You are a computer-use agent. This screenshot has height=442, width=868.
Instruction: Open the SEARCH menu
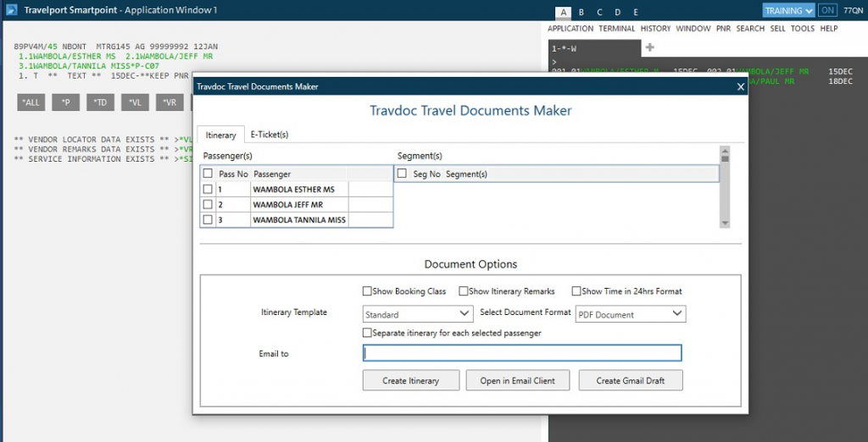click(x=750, y=29)
